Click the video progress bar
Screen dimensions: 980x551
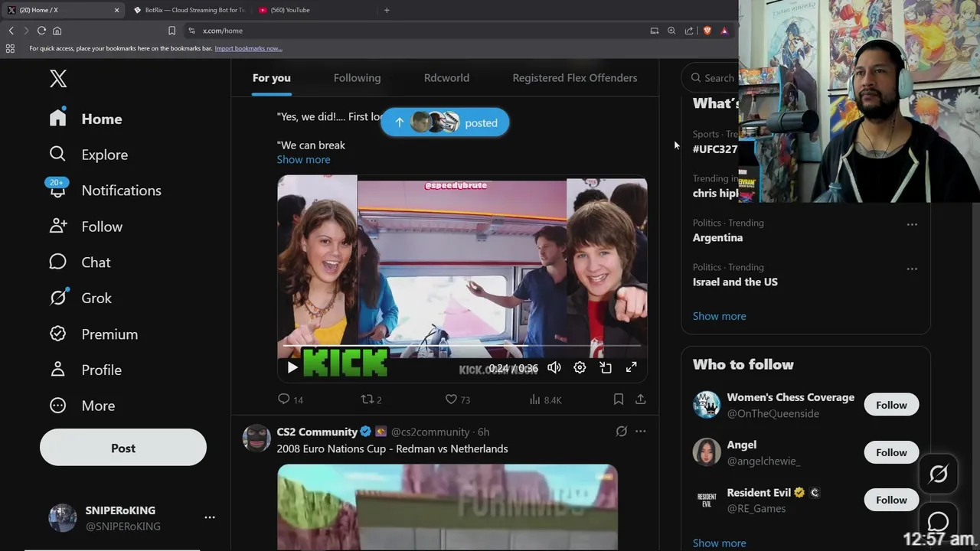pos(462,346)
